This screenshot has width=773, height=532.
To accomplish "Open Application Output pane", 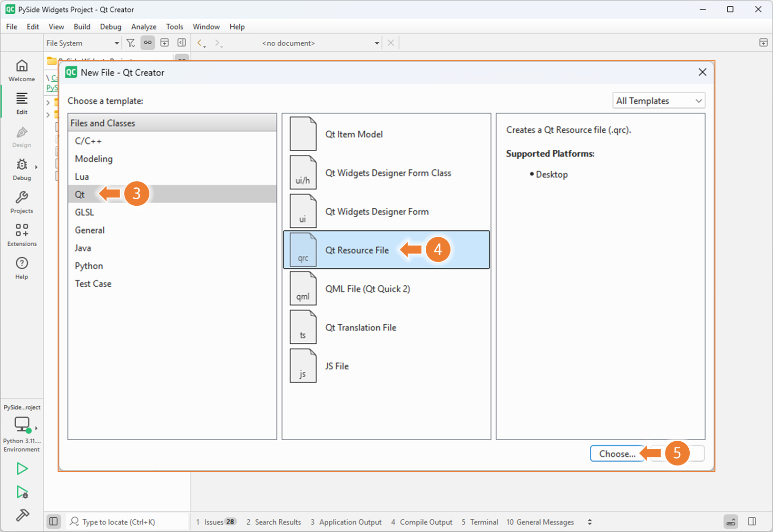I will tap(346, 522).
